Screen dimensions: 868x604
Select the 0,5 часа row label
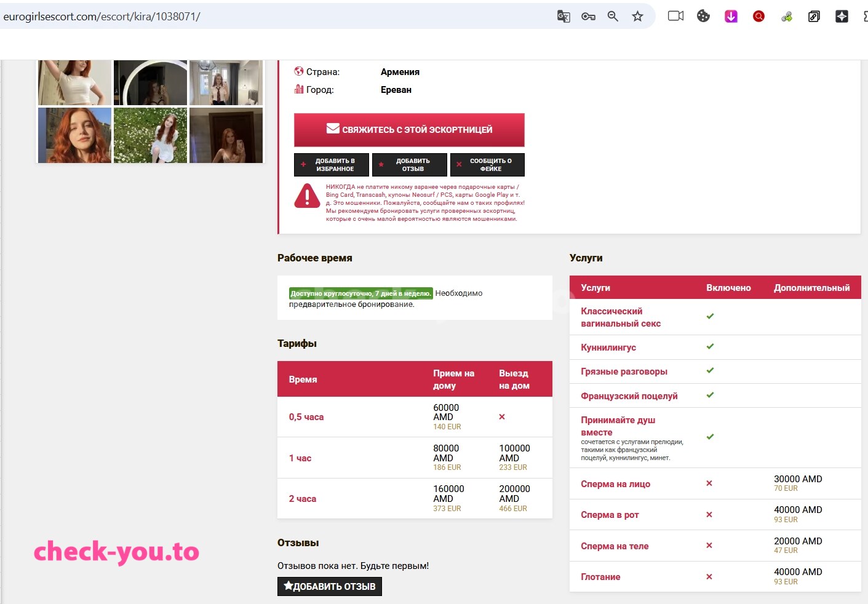coord(306,417)
